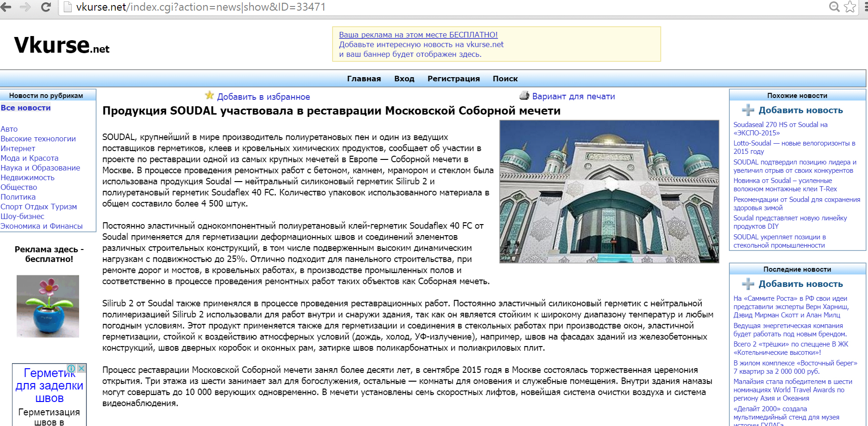Click 'Добавить новость' in Последние новости
This screenshot has width=868, height=426.
tap(800, 284)
